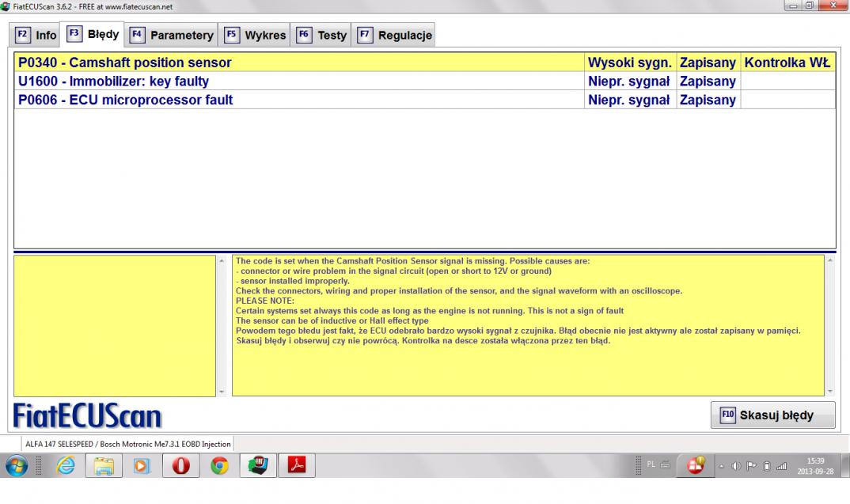Viewport: 850px width, 504px height.
Task: Open Windows Explorer from the taskbar
Action: click(x=104, y=465)
